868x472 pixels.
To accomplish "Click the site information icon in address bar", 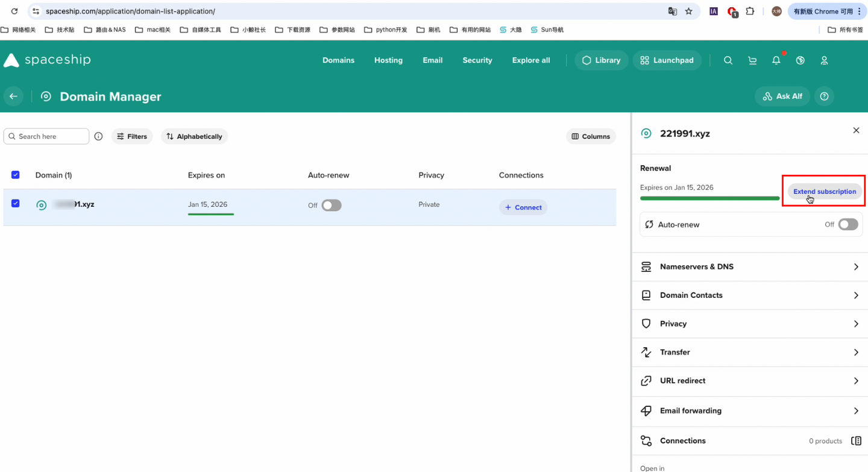I will click(x=36, y=11).
